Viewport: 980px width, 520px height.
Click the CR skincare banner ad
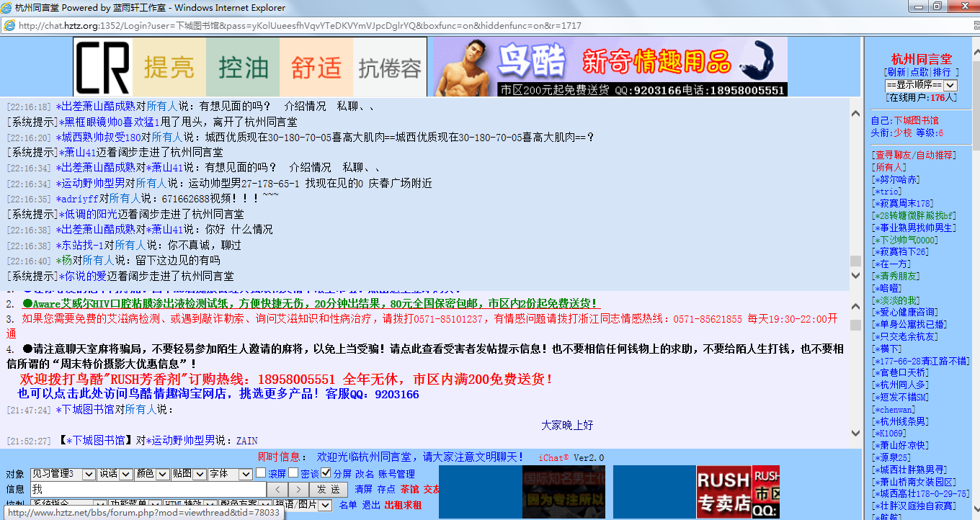(250, 67)
